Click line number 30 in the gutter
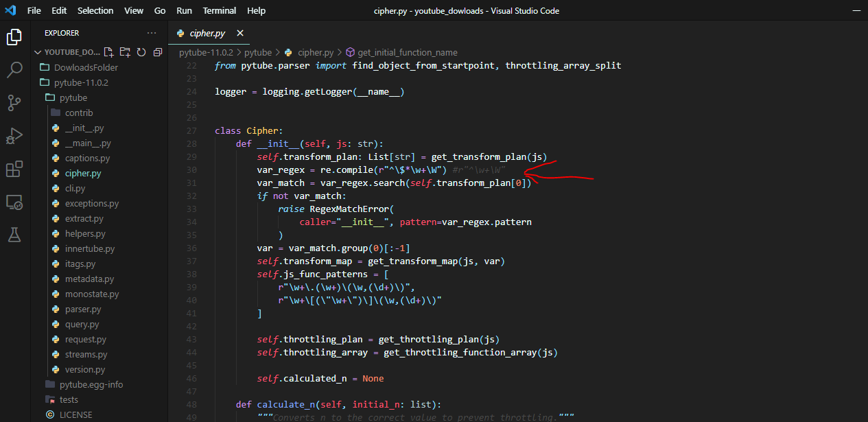Viewport: 868px width, 422px height. [191, 169]
